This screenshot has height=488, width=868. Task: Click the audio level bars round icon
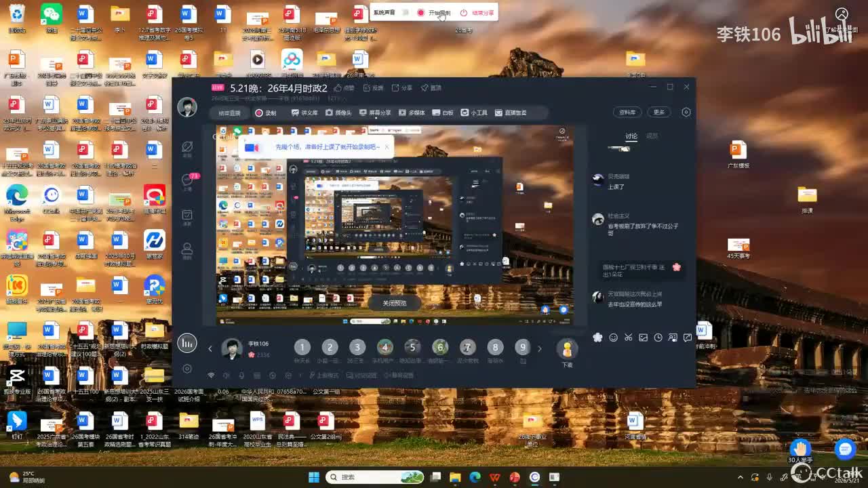tap(187, 343)
